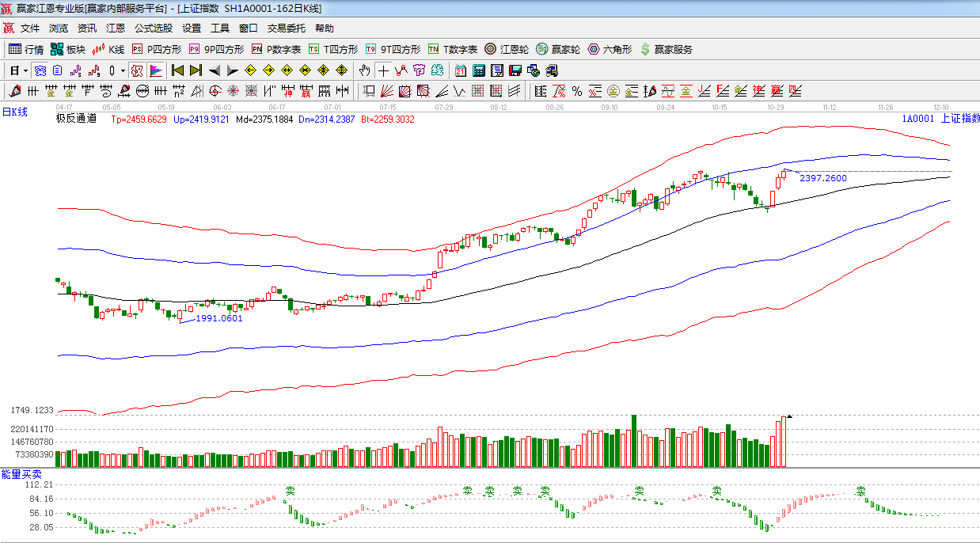Open the 交易委托 menu
This screenshot has width=980, height=543.
click(286, 28)
